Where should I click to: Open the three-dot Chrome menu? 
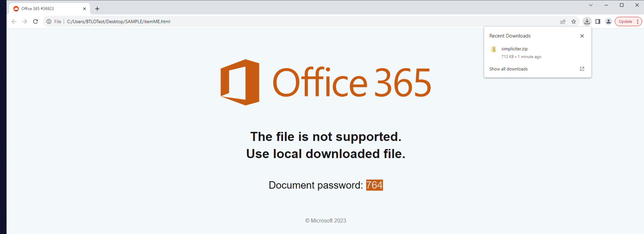coord(637,22)
